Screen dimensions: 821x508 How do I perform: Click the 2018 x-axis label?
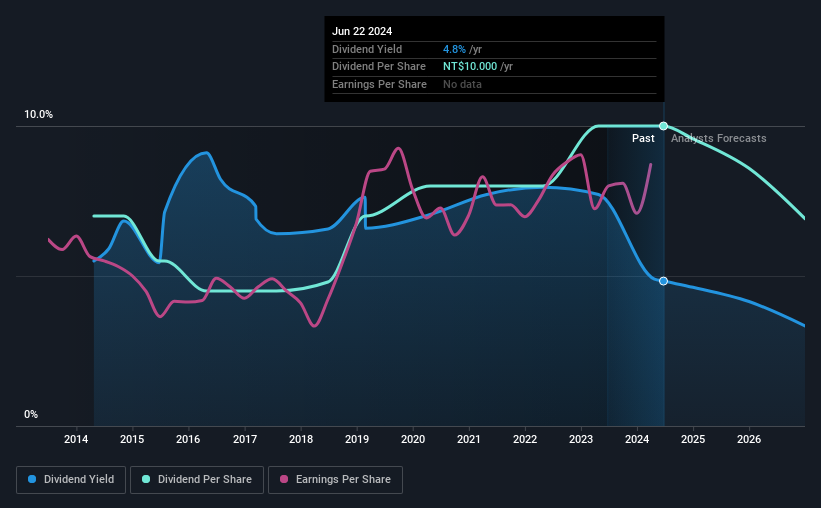(x=301, y=439)
